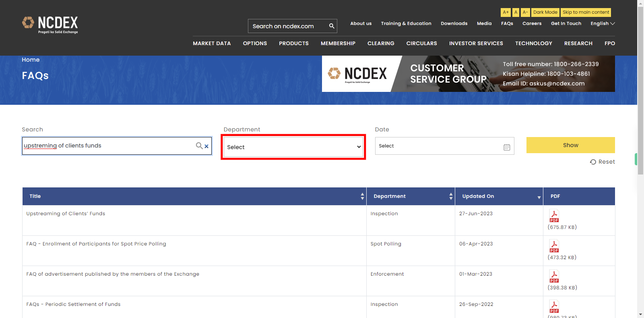Open the Media link
The width and height of the screenshot is (644, 318).
[484, 23]
